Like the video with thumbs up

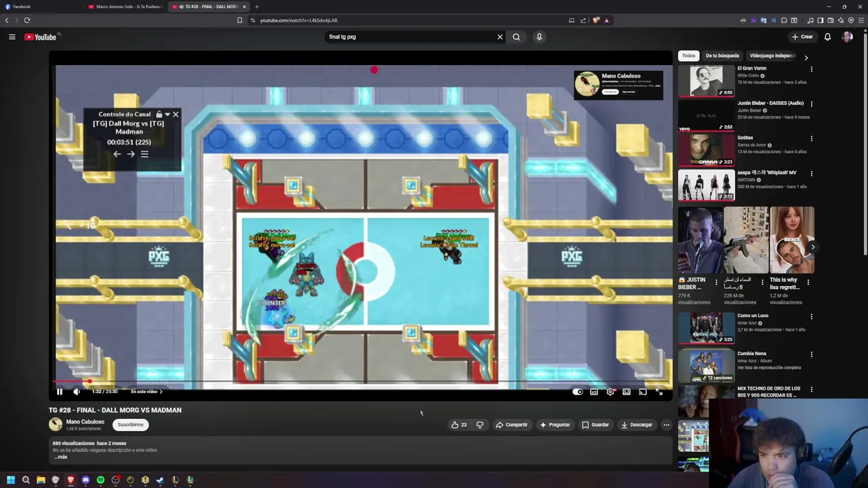(459, 425)
